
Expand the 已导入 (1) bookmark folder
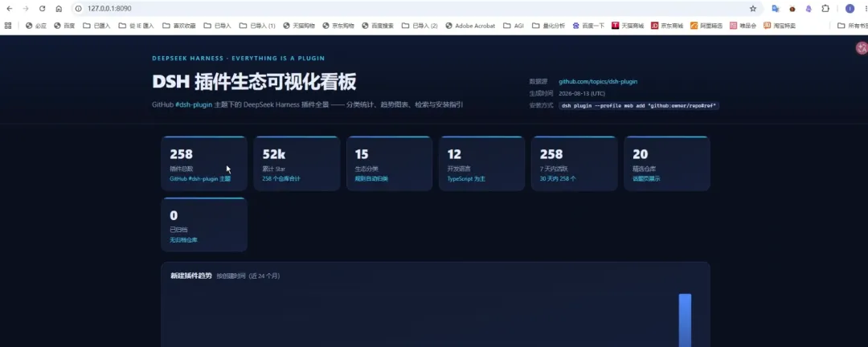257,26
